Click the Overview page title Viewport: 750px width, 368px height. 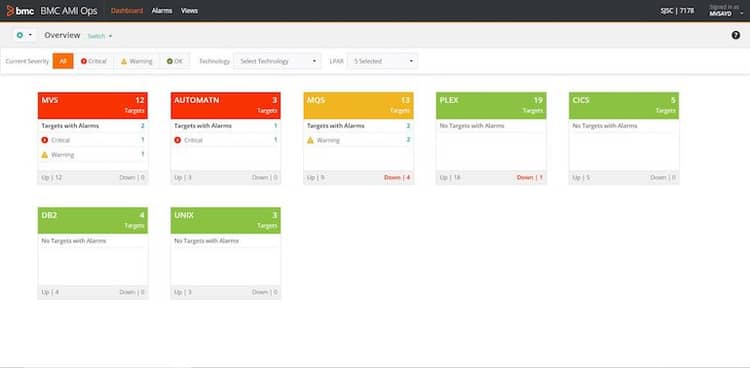tap(62, 35)
